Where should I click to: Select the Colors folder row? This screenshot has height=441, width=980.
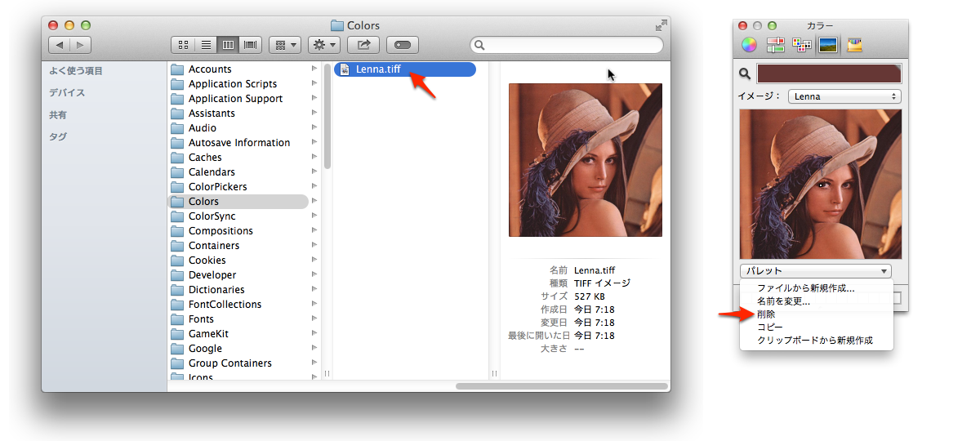click(x=238, y=202)
